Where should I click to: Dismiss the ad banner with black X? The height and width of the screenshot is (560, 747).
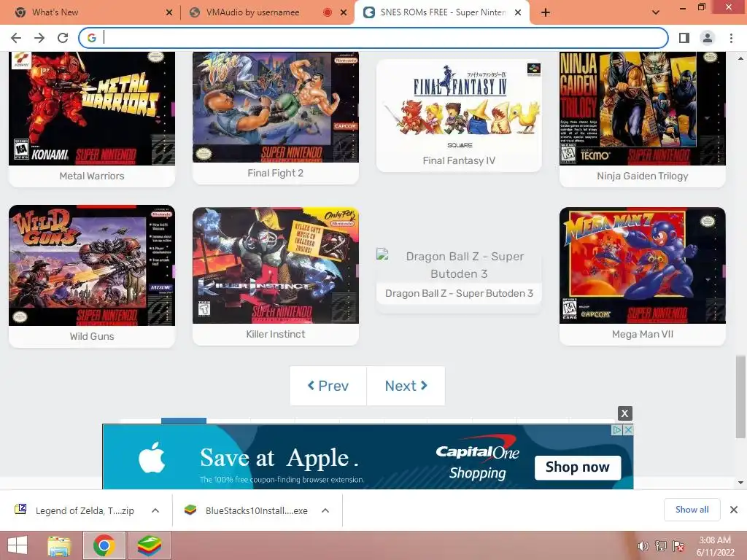[625, 413]
